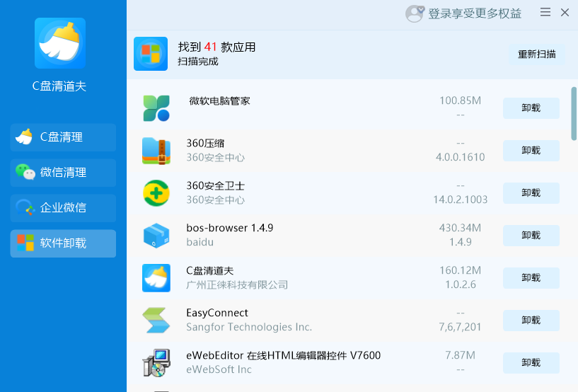Screen dimensions: 578x392
Task: Click the 14.0.2.1003 version value
Action: (461, 200)
